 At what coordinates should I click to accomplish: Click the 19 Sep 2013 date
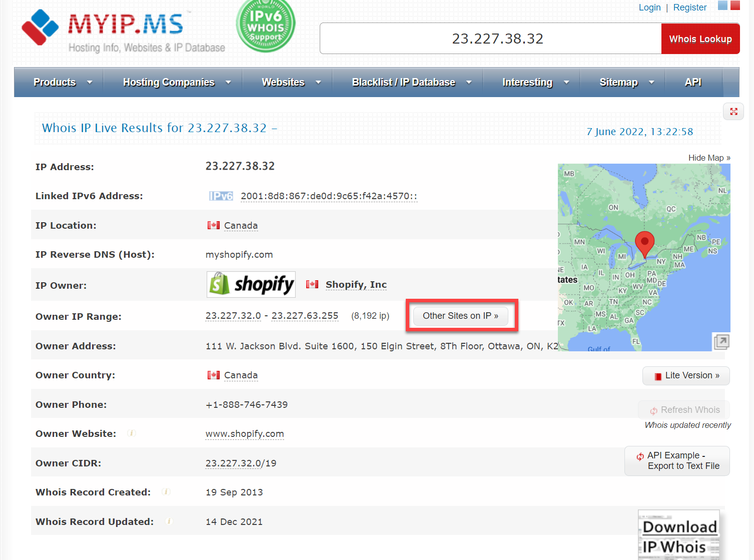click(x=234, y=492)
